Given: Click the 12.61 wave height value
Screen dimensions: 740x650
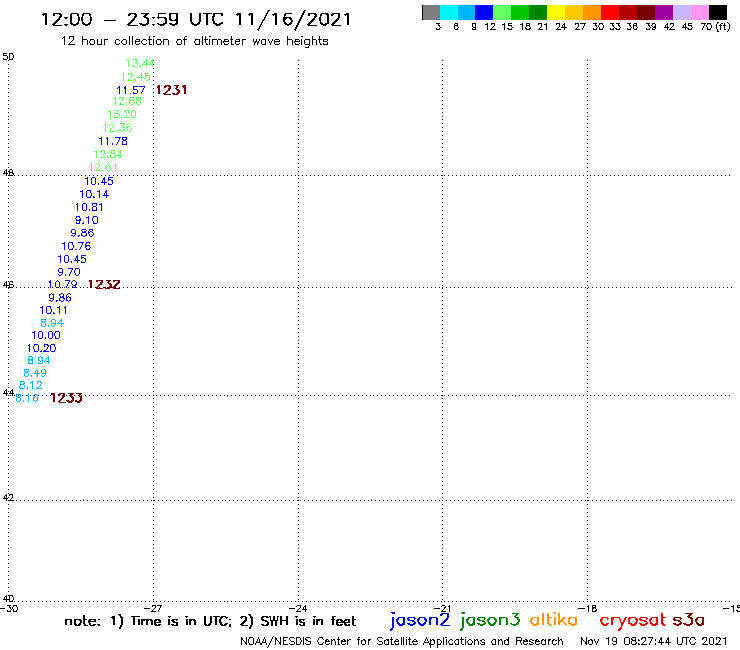Looking at the screenshot, I should point(103,168).
